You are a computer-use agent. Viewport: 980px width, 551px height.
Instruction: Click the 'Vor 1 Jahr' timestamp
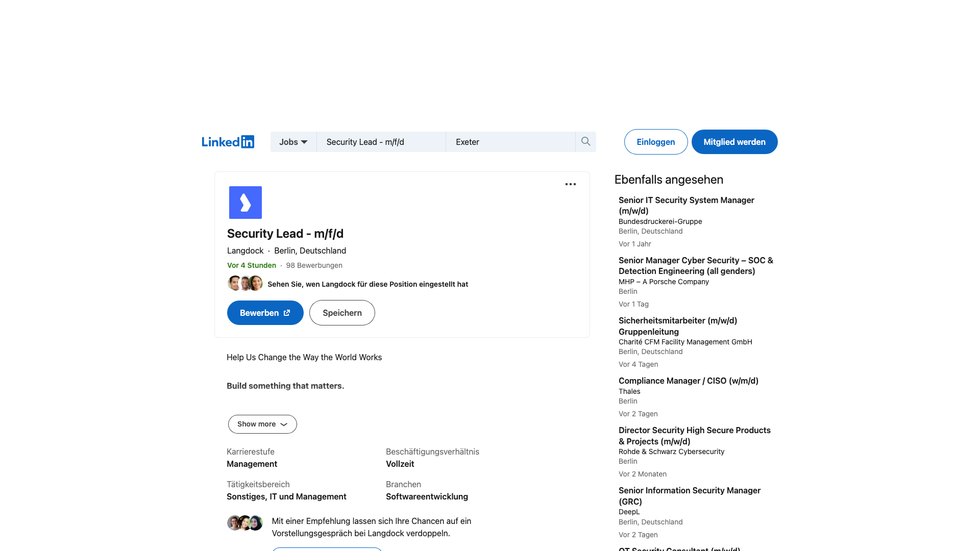point(635,244)
